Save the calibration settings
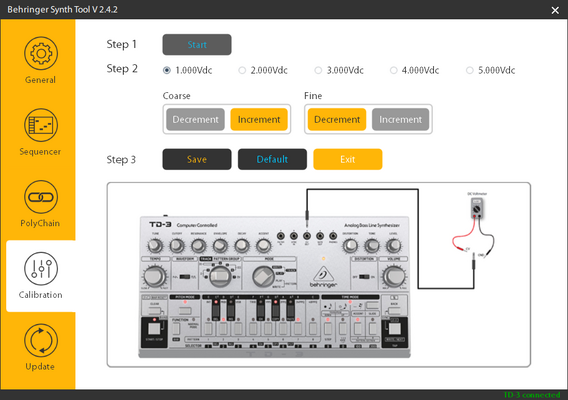568x400 pixels. (197, 159)
